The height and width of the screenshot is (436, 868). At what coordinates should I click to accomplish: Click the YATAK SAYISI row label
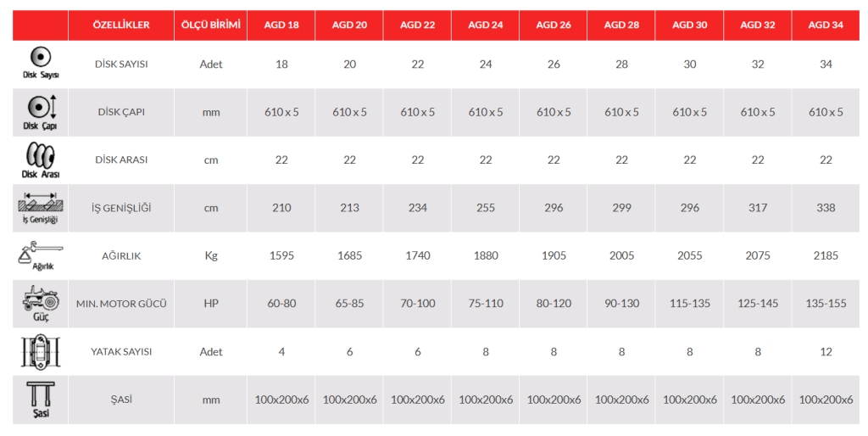click(121, 351)
